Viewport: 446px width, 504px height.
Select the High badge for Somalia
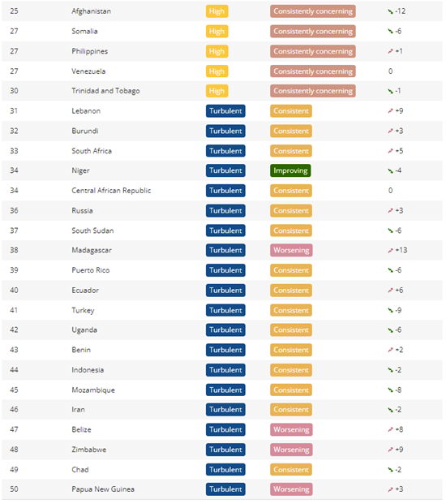coord(217,32)
